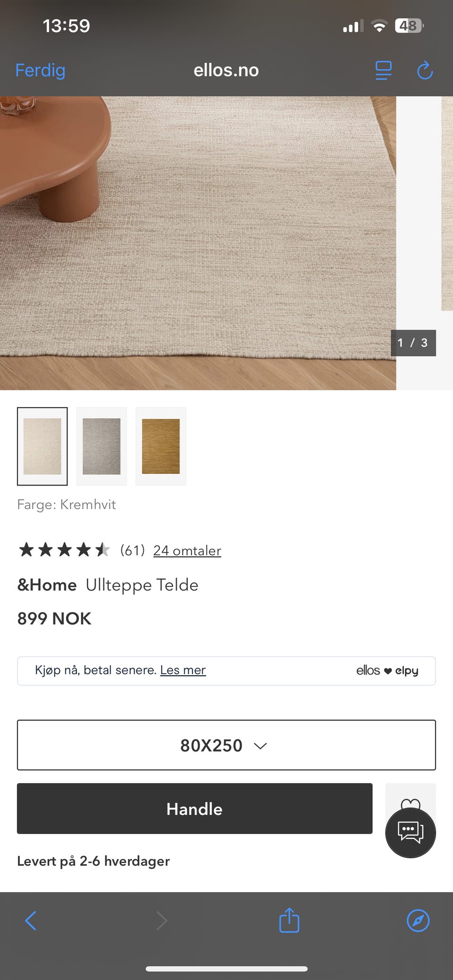Select the grey rug color swatch
The height and width of the screenshot is (980, 453).
[x=101, y=446]
